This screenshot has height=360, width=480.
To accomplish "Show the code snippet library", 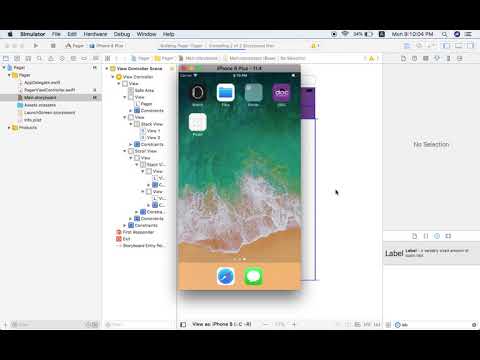I will [426, 236].
